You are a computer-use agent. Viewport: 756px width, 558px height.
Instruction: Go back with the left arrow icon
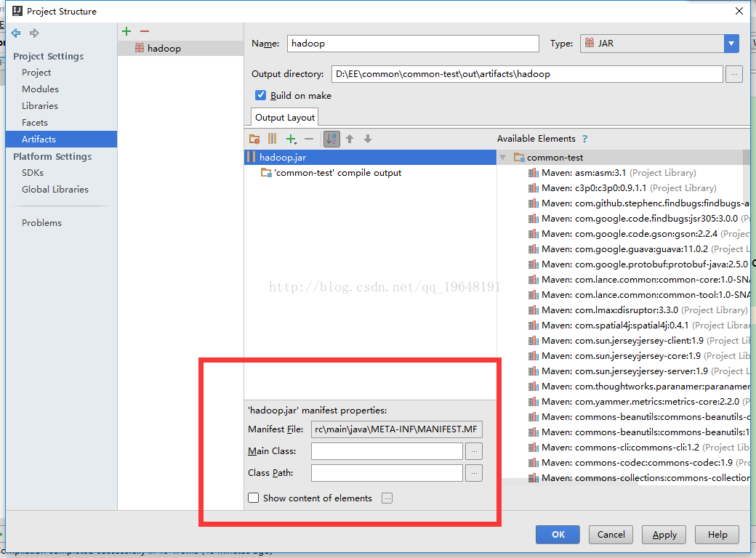click(x=16, y=33)
